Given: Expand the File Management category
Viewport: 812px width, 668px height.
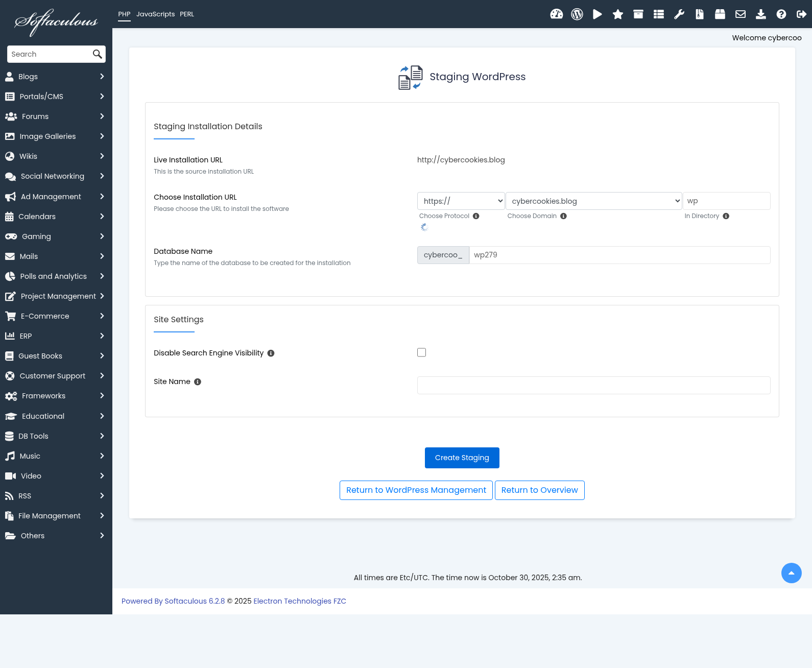Looking at the screenshot, I should [56, 516].
